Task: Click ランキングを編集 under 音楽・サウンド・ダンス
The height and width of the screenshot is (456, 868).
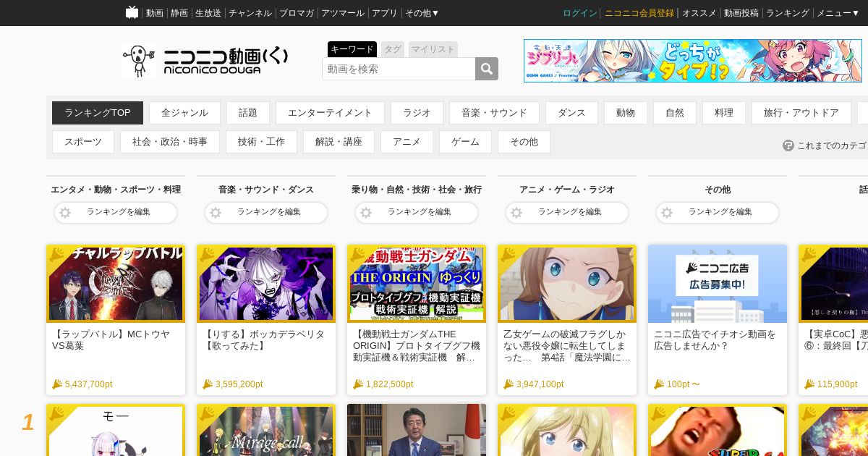Action: click(x=266, y=213)
